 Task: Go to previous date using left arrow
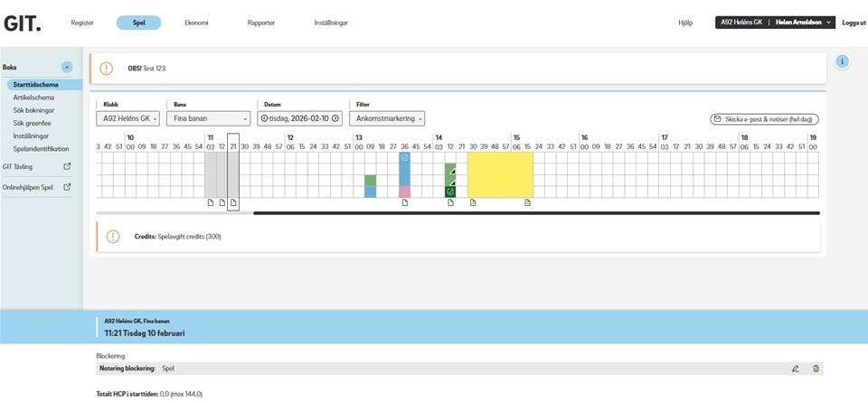(x=264, y=118)
